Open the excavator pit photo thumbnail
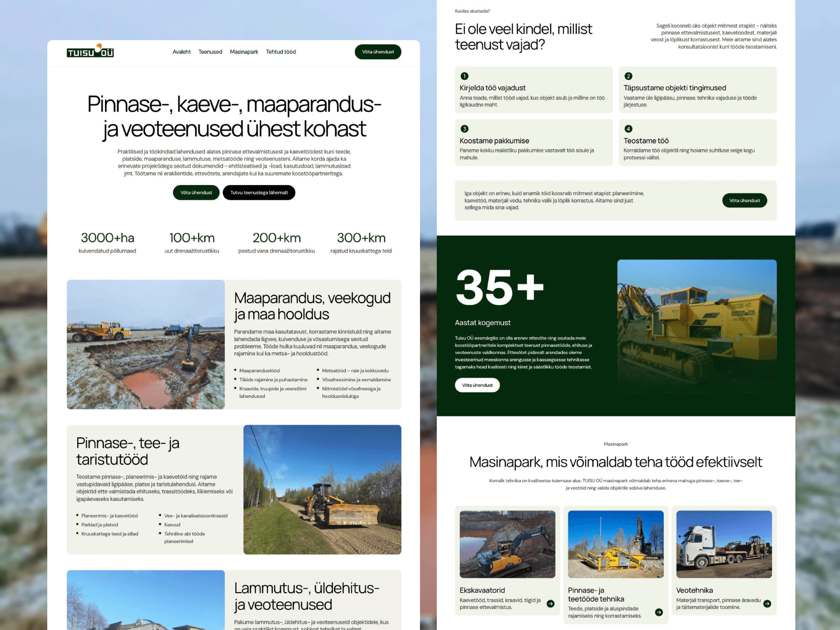840x630 pixels. click(146, 345)
